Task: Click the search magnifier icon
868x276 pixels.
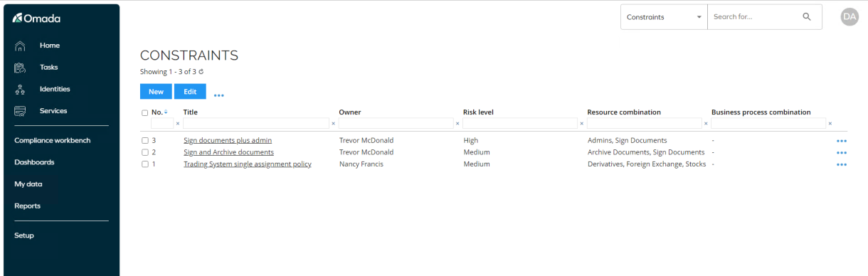Action: pos(807,17)
